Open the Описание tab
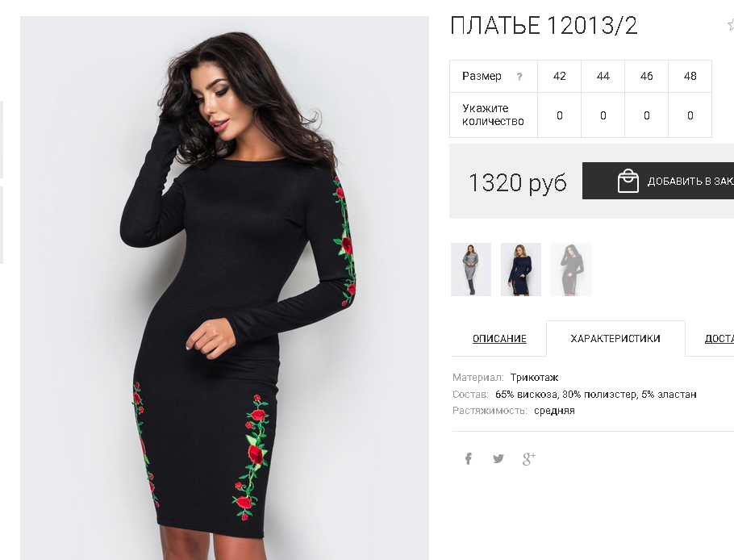Screen dimensions: 734x560 tap(499, 339)
